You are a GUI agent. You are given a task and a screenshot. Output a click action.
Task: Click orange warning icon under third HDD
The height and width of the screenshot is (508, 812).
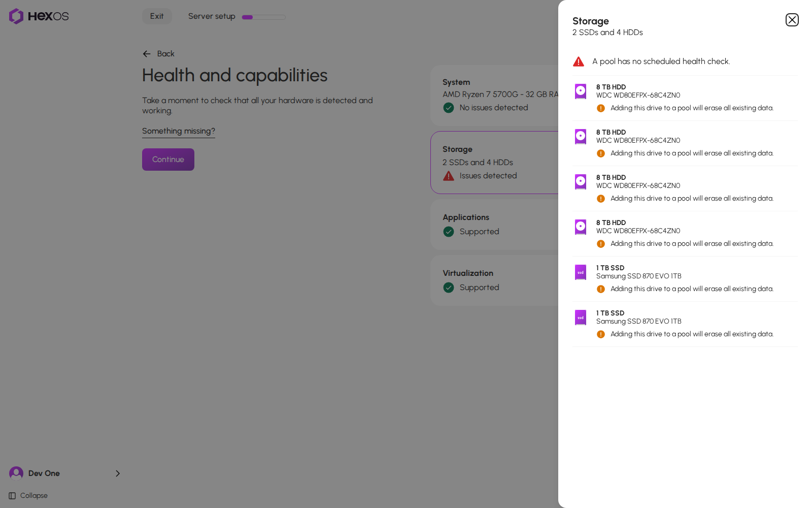click(601, 199)
